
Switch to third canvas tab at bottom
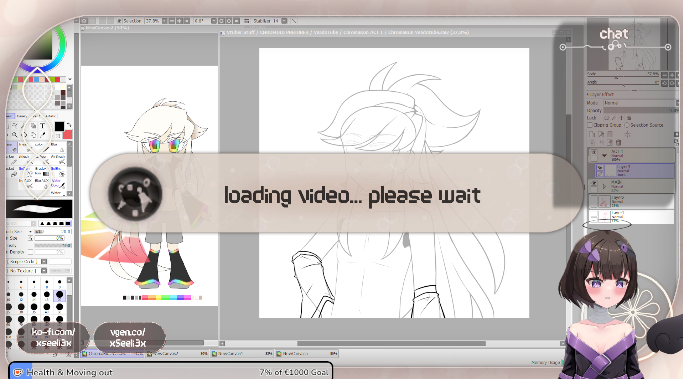(x=242, y=354)
